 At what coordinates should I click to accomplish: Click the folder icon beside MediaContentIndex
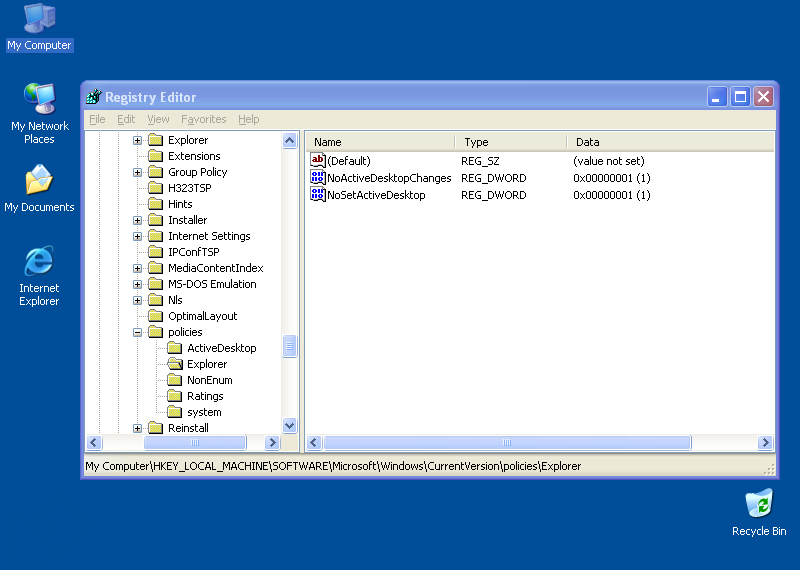point(156,268)
